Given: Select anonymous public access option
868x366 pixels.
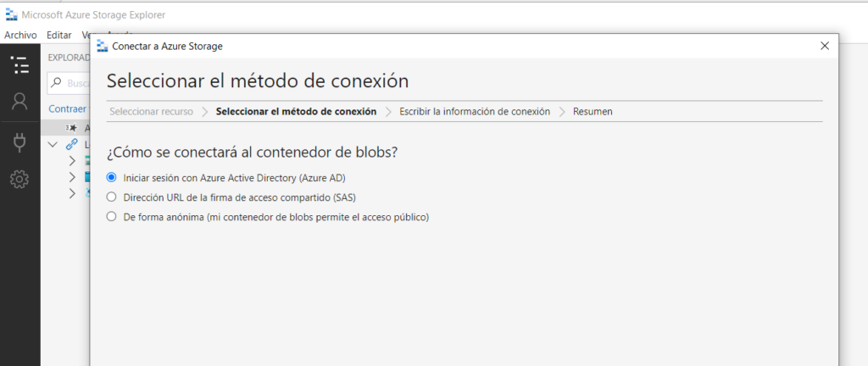Looking at the screenshot, I should (112, 217).
